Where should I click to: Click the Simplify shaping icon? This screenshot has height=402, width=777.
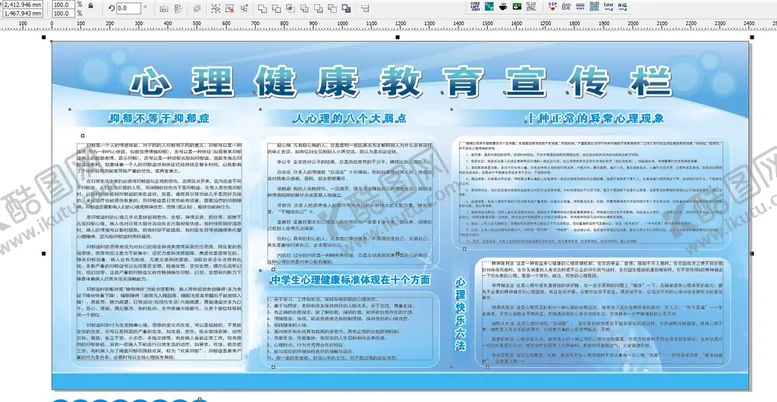click(304, 8)
